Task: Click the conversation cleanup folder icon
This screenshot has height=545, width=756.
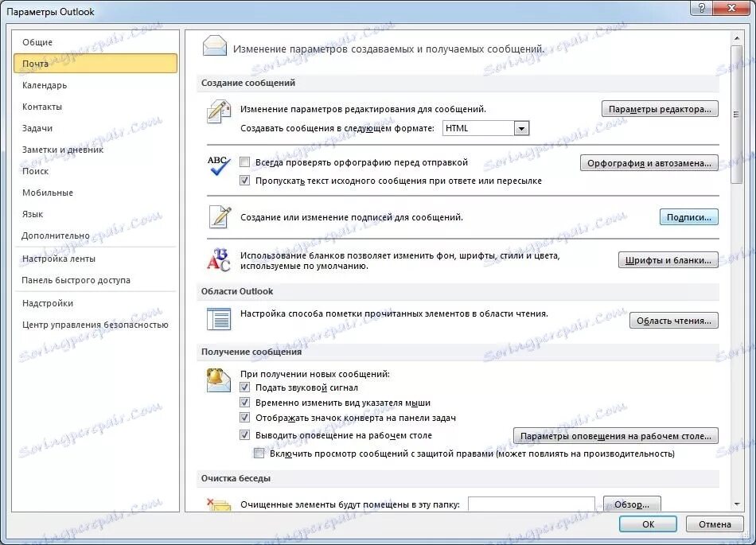Action: point(218,504)
